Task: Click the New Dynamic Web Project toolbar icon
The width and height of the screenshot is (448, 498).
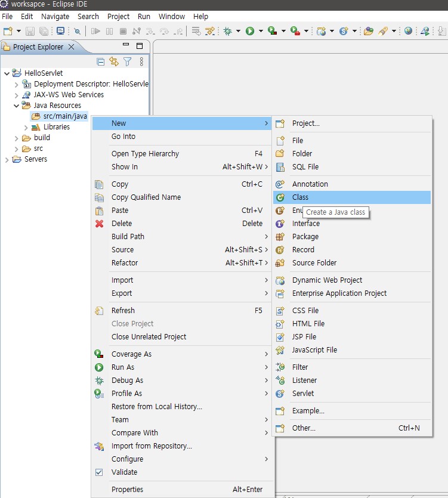Action: coord(321,31)
